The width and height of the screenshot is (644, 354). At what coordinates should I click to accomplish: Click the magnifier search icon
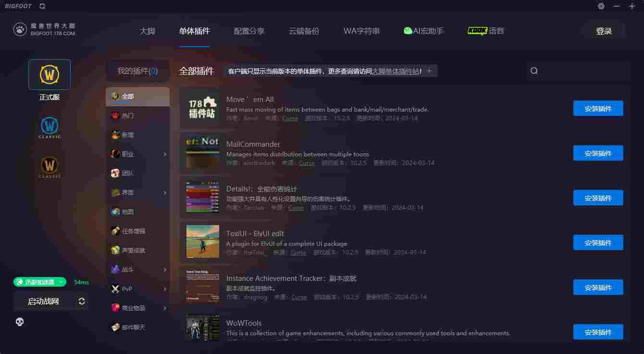coord(534,71)
